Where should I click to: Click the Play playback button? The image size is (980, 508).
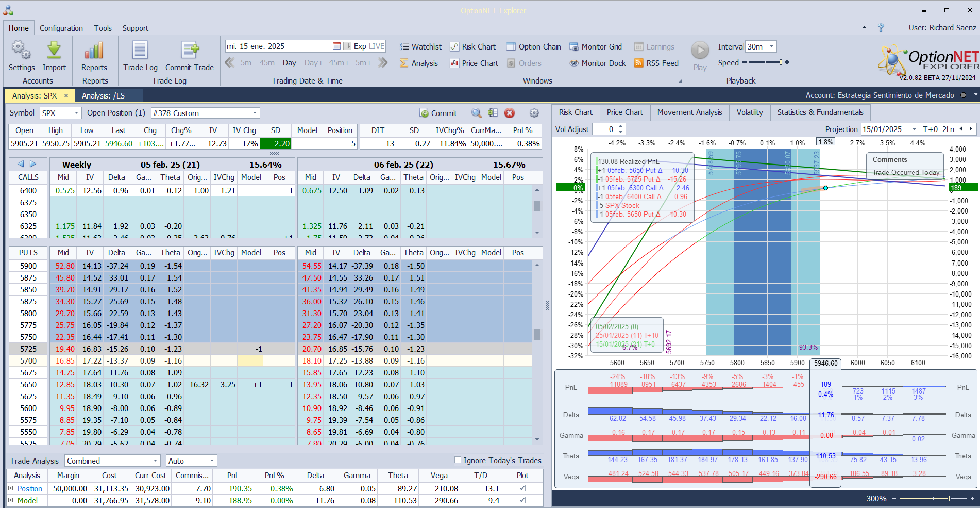pos(700,51)
